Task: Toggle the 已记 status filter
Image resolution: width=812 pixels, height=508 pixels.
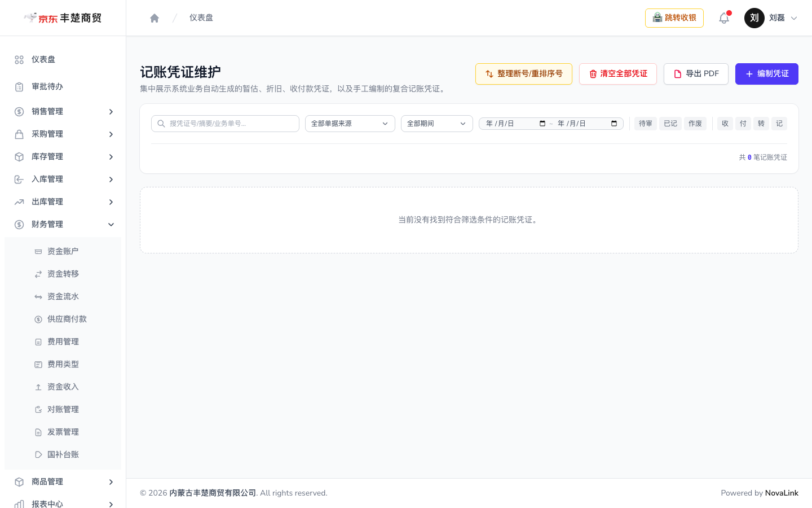Action: tap(670, 124)
